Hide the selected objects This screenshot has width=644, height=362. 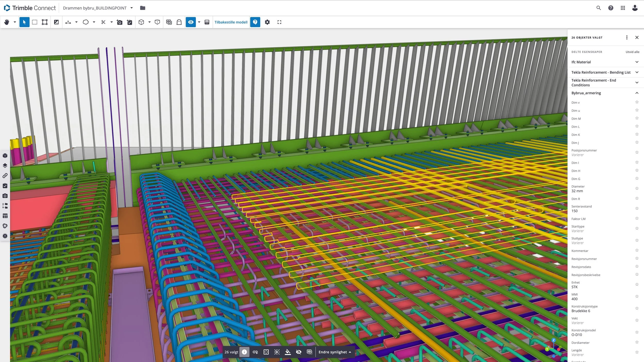click(x=299, y=352)
